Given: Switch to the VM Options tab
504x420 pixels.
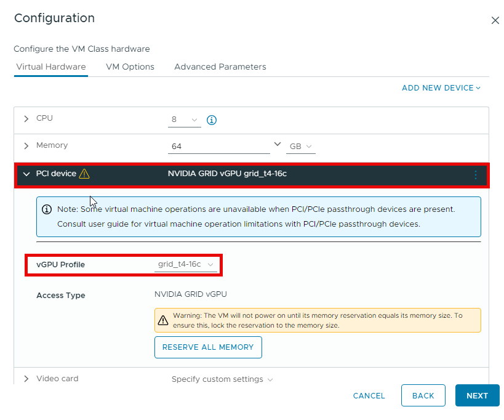Looking at the screenshot, I should click(130, 67).
